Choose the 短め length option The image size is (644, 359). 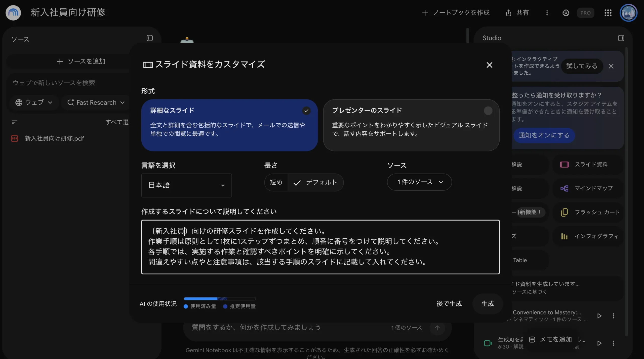tap(276, 182)
